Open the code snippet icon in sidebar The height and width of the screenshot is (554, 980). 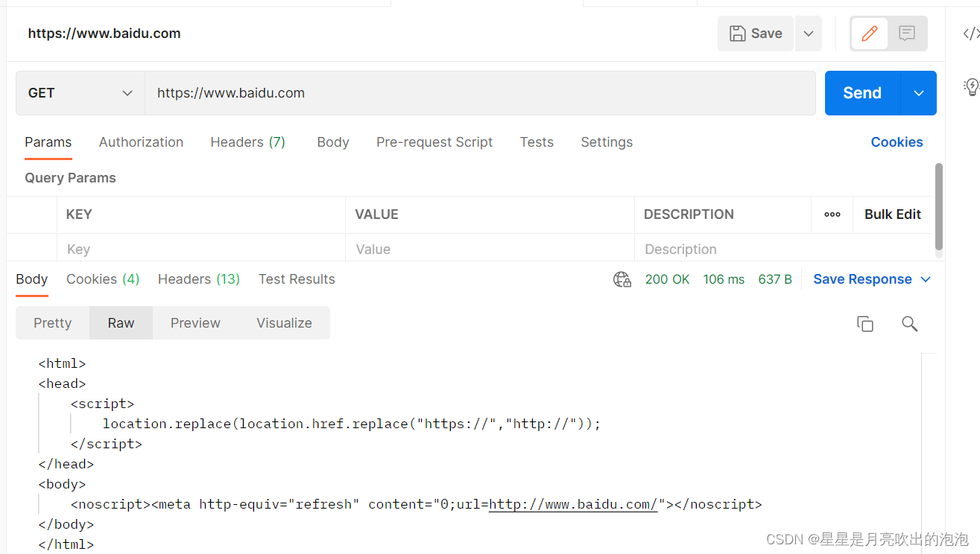970,34
